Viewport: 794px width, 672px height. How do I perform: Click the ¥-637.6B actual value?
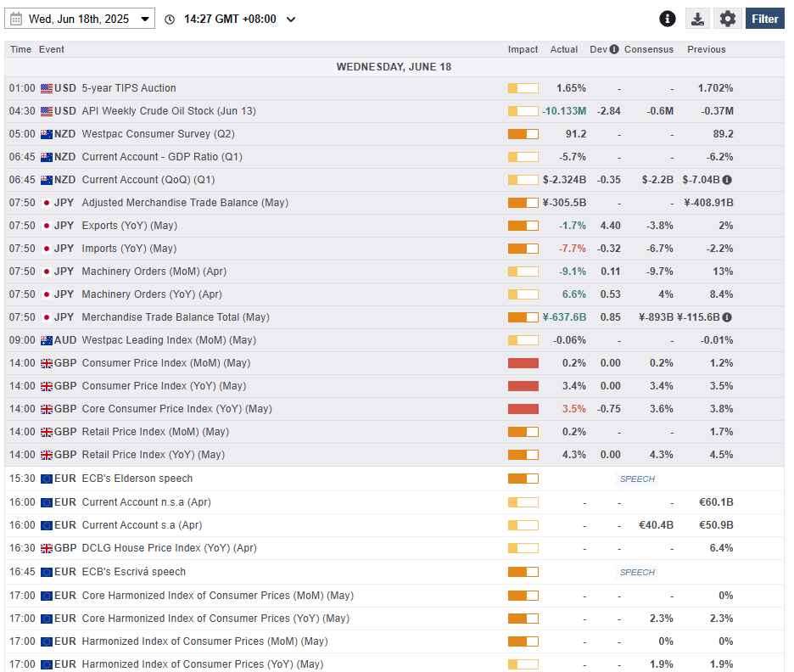564,317
